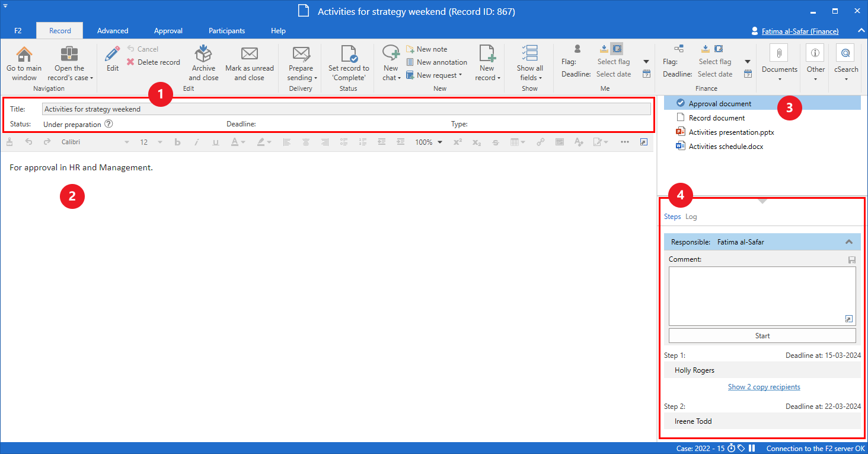868x454 pixels.
Task: Toggle underline formatting in editor toolbar
Action: coord(215,142)
